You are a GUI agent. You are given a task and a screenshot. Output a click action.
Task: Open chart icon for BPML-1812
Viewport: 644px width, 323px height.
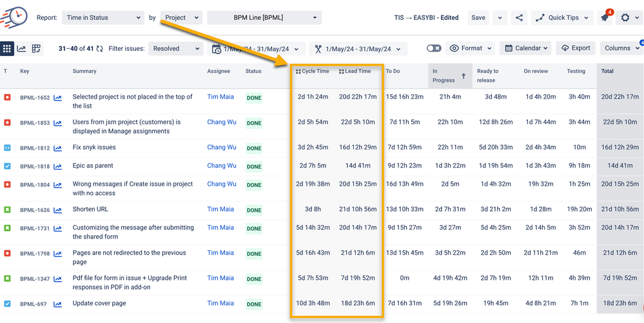pos(57,148)
